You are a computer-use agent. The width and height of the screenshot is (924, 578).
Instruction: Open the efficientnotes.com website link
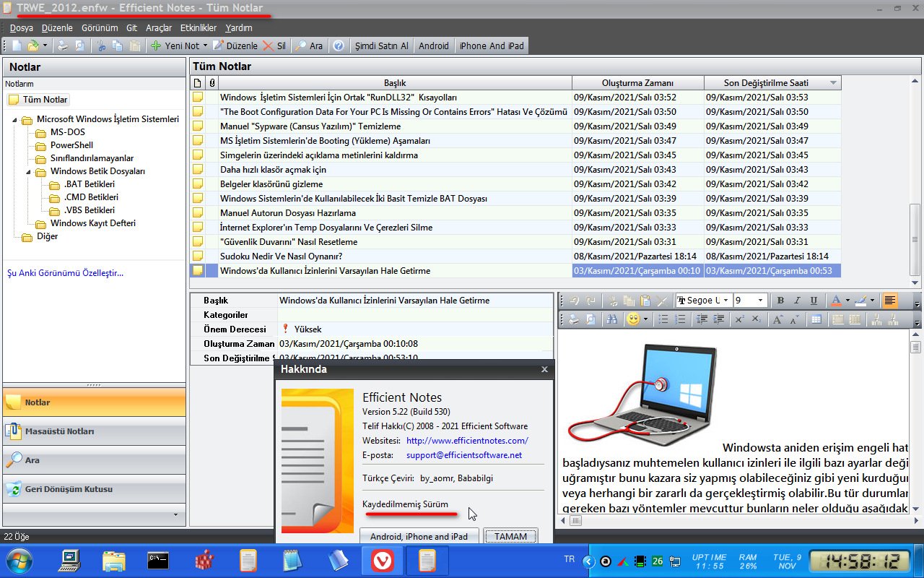click(467, 441)
